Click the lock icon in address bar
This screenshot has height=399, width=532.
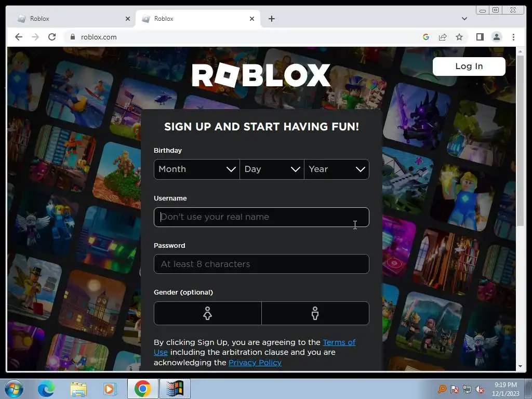pyautogui.click(x=72, y=37)
